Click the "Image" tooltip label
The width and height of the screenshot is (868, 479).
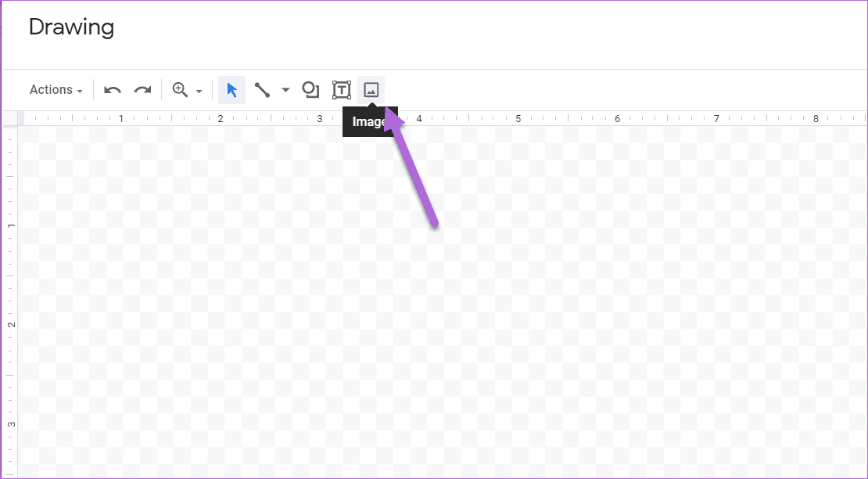368,121
